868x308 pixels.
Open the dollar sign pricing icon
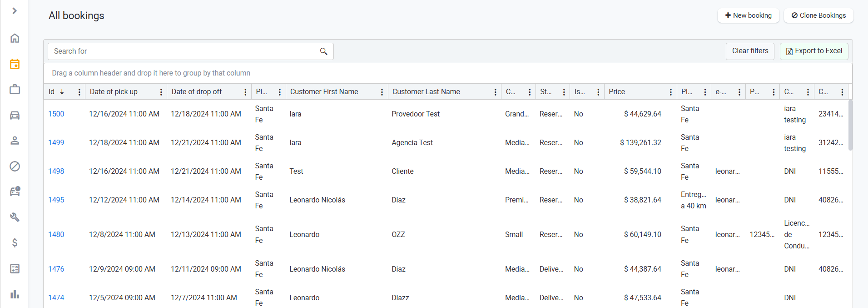tap(15, 242)
